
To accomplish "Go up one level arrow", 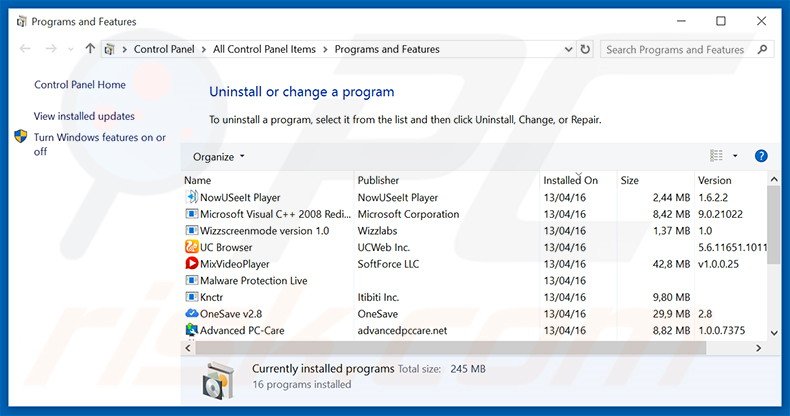I will pyautogui.click(x=90, y=49).
